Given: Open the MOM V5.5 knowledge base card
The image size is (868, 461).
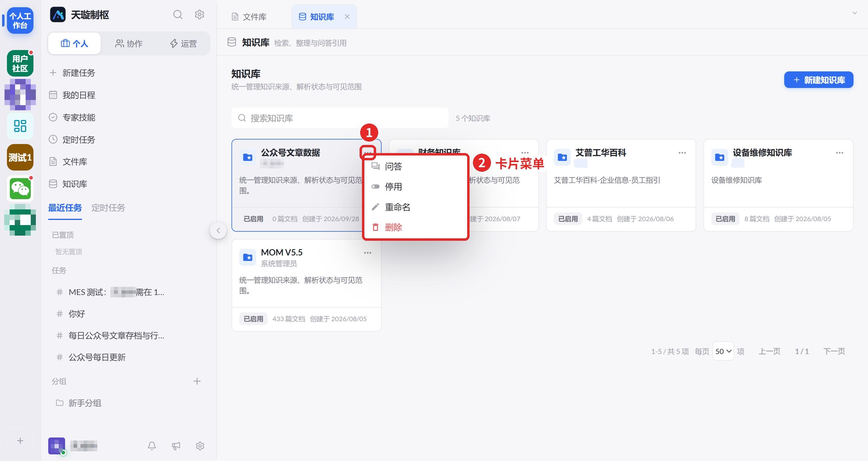Looking at the screenshot, I should pyautogui.click(x=306, y=285).
